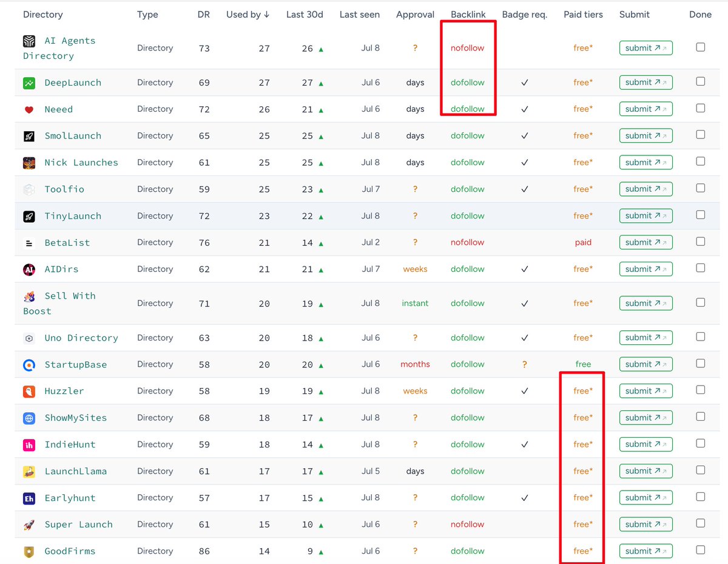Screen dimensions: 728x564
Task: Click the Earlyhunt Eh logo icon
Action: pyautogui.click(x=29, y=498)
